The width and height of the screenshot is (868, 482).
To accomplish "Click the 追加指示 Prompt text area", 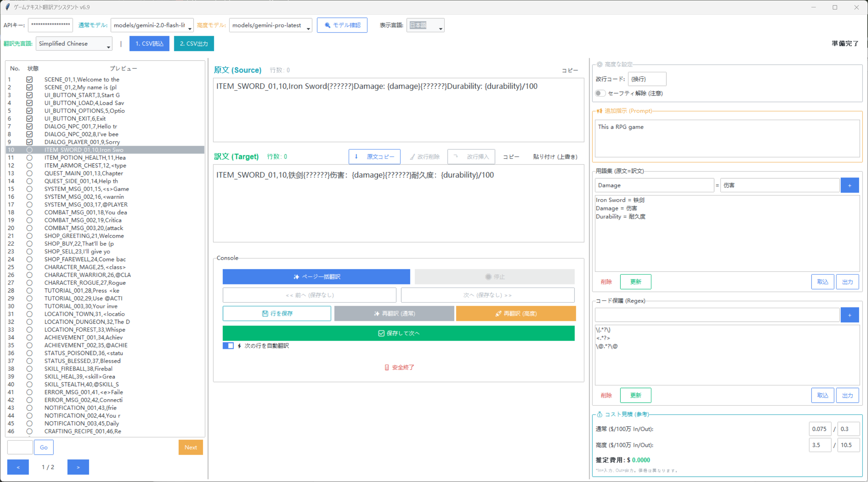I will click(x=727, y=138).
